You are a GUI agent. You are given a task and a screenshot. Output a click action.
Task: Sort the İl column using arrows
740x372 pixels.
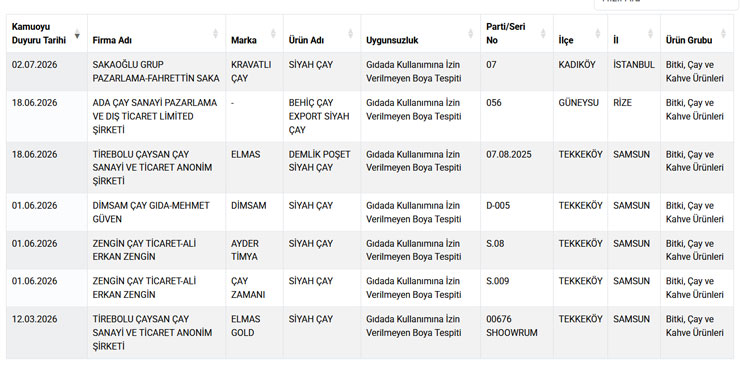pyautogui.click(x=650, y=34)
